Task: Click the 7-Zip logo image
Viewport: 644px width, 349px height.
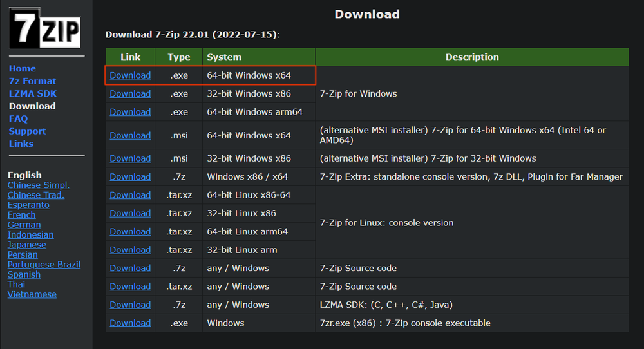Action: click(45, 28)
